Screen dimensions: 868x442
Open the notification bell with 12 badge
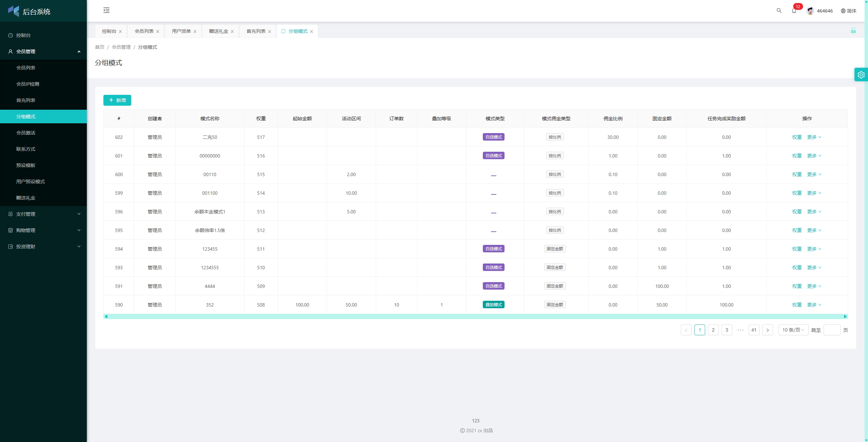[794, 10]
